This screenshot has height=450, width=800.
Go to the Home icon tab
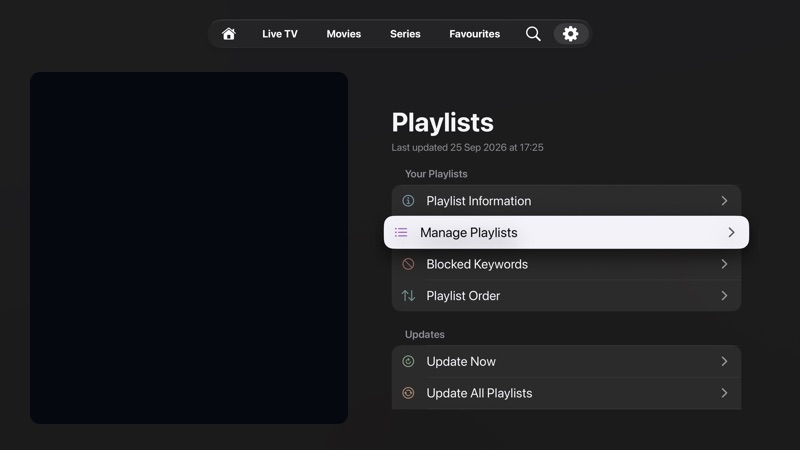229,34
